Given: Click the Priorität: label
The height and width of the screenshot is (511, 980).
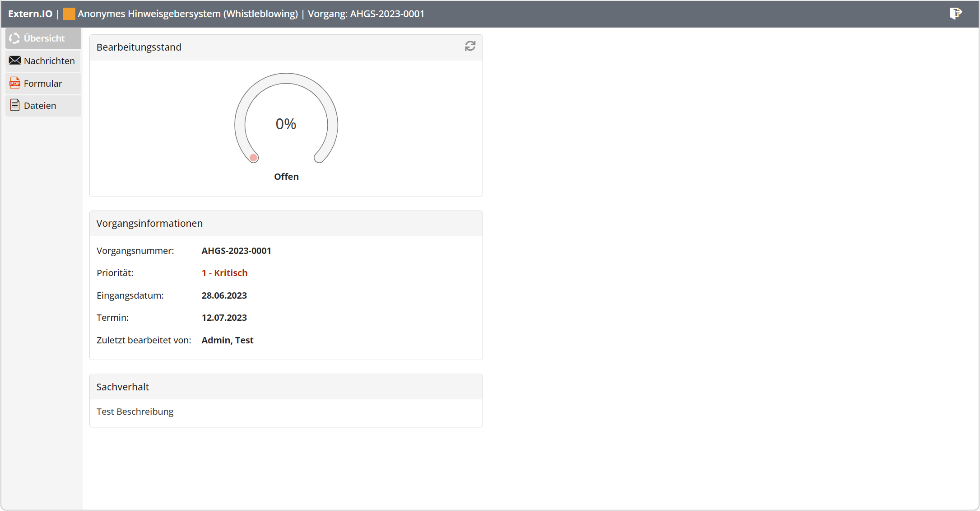Looking at the screenshot, I should [x=115, y=273].
